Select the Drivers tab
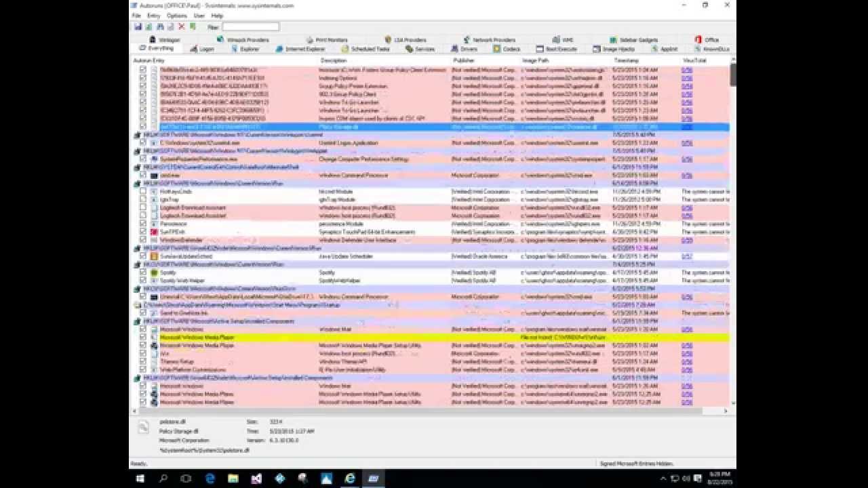 (x=465, y=49)
